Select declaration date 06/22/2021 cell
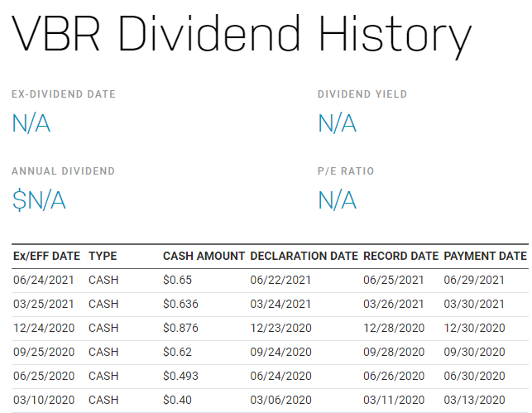This screenshot has height=413, width=532. (280, 280)
